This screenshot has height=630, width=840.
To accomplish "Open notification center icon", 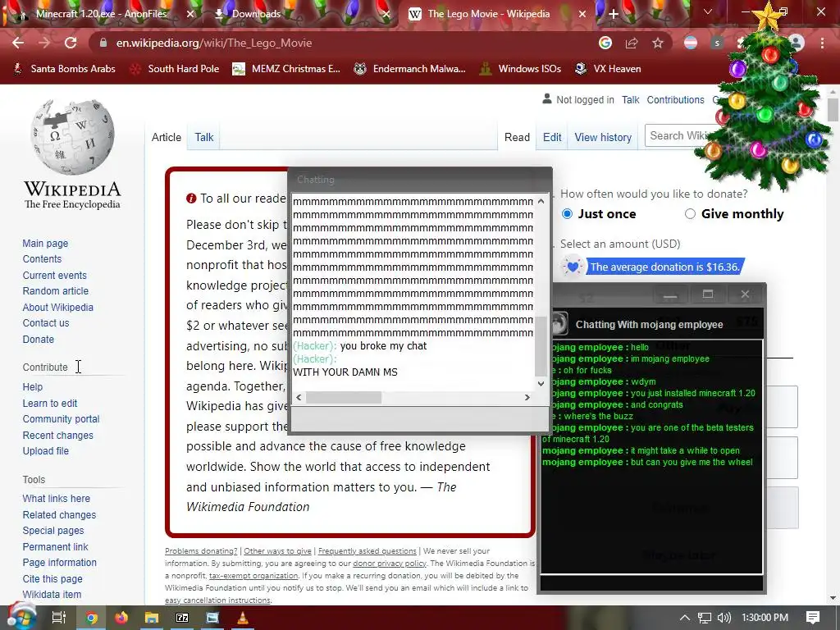I will coord(813,618).
